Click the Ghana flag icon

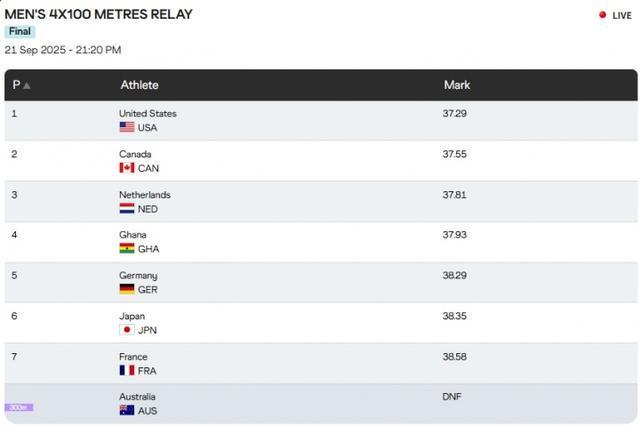pyautogui.click(x=127, y=249)
